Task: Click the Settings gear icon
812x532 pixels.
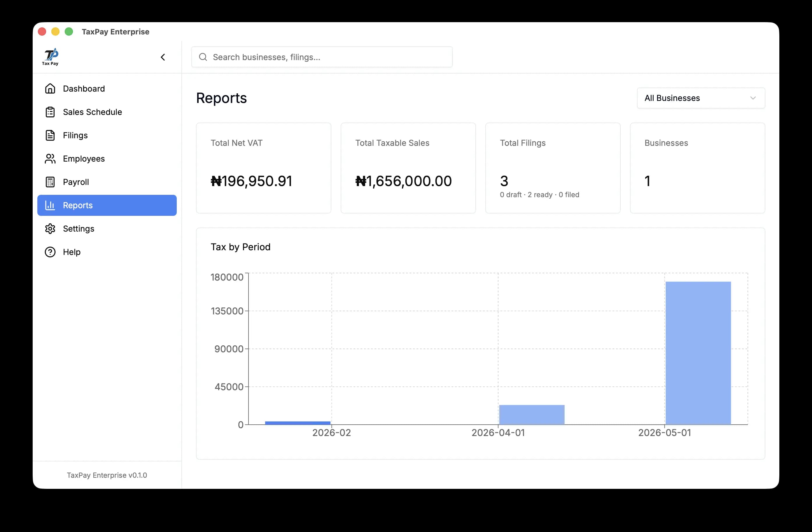Action: 50,229
